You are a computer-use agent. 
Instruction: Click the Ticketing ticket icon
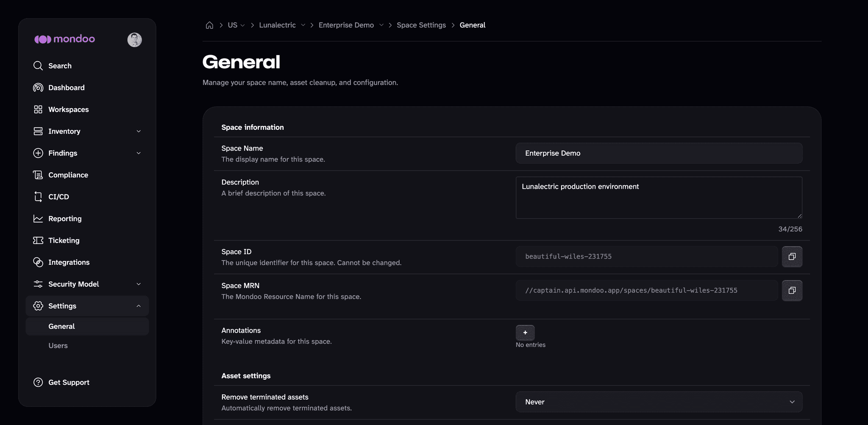pos(38,240)
